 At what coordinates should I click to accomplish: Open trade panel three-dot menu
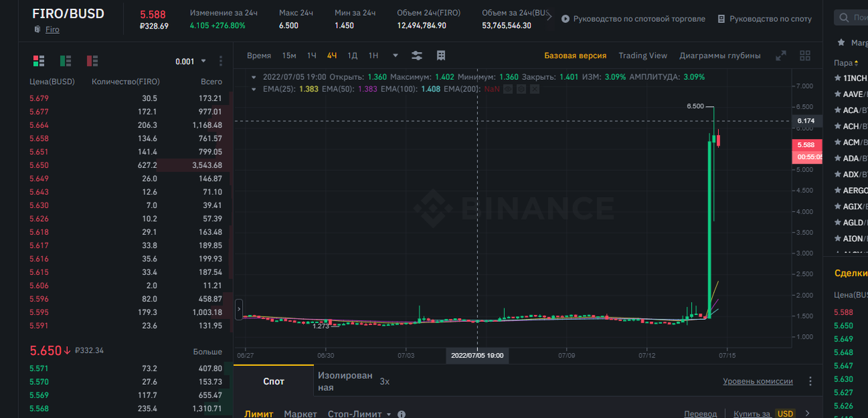click(810, 381)
